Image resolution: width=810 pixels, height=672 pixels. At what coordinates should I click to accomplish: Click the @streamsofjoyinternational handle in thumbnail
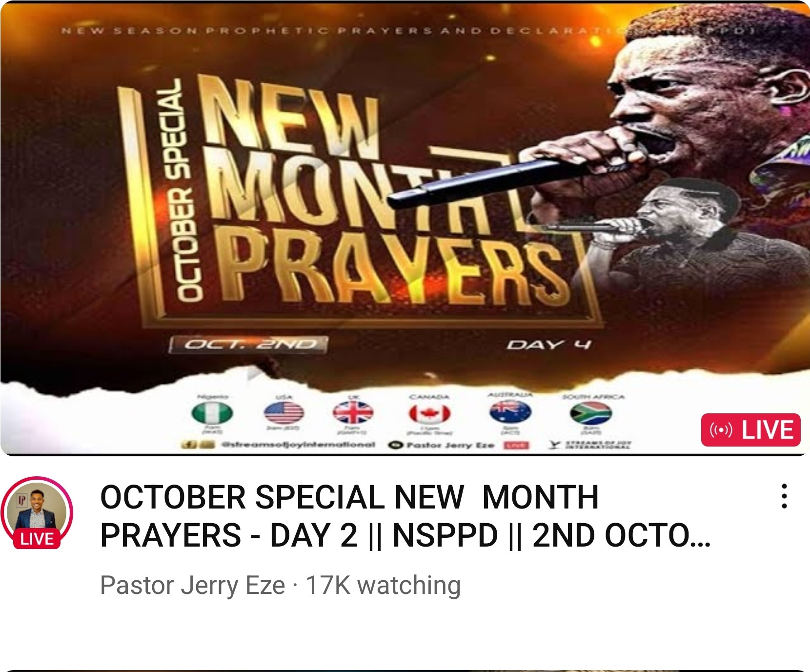pyautogui.click(x=299, y=445)
